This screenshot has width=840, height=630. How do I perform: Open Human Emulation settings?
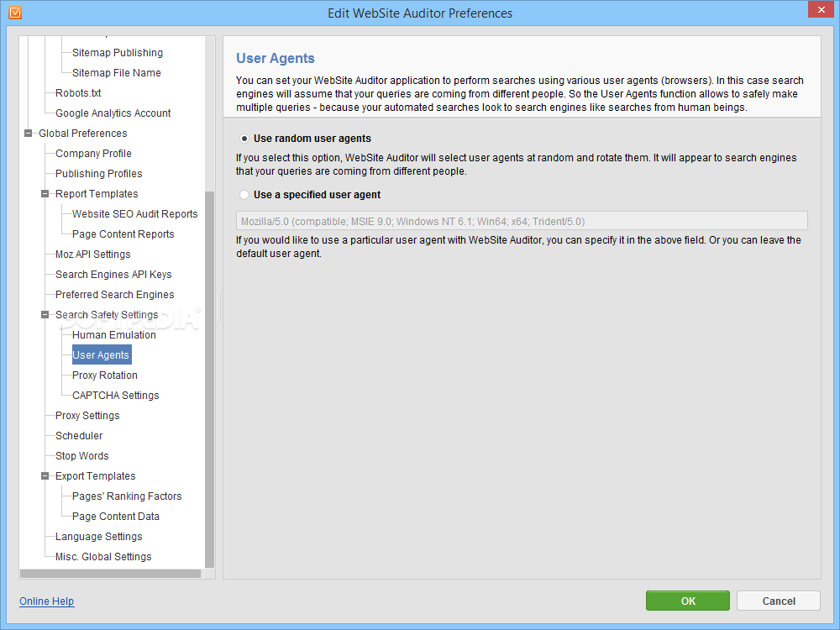click(x=114, y=335)
